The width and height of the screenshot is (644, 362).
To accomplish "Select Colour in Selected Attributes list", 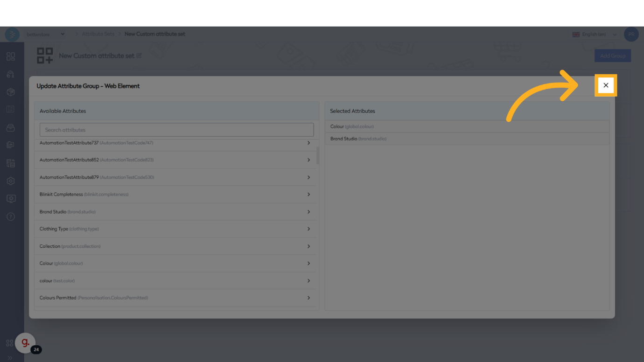I will [x=467, y=126].
